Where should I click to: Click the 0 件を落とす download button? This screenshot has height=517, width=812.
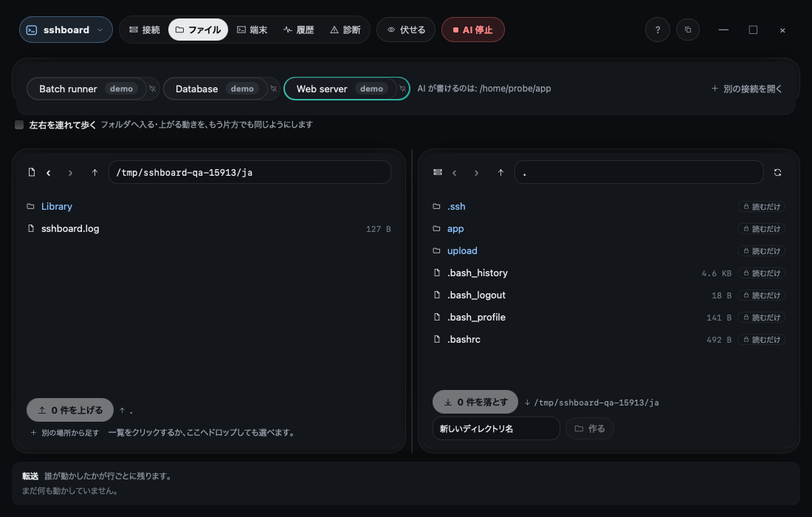pyautogui.click(x=475, y=402)
